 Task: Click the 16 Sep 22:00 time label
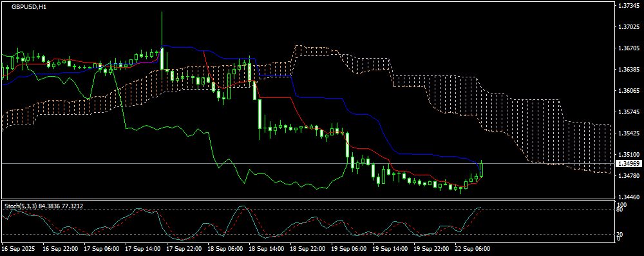point(61,249)
